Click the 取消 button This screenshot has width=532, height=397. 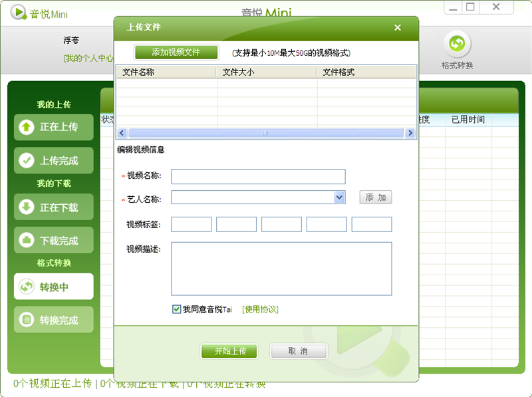point(298,351)
